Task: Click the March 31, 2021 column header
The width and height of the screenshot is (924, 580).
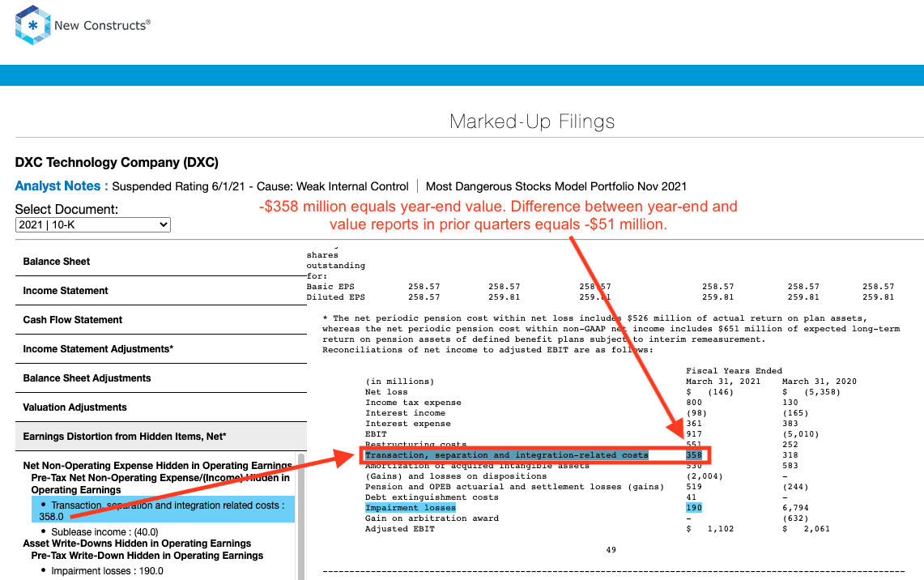Action: point(723,382)
